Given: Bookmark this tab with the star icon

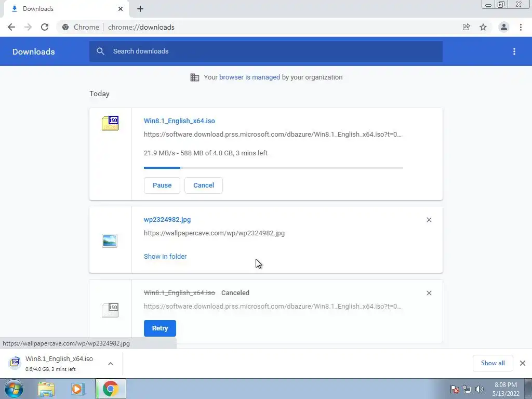Looking at the screenshot, I should (483, 27).
